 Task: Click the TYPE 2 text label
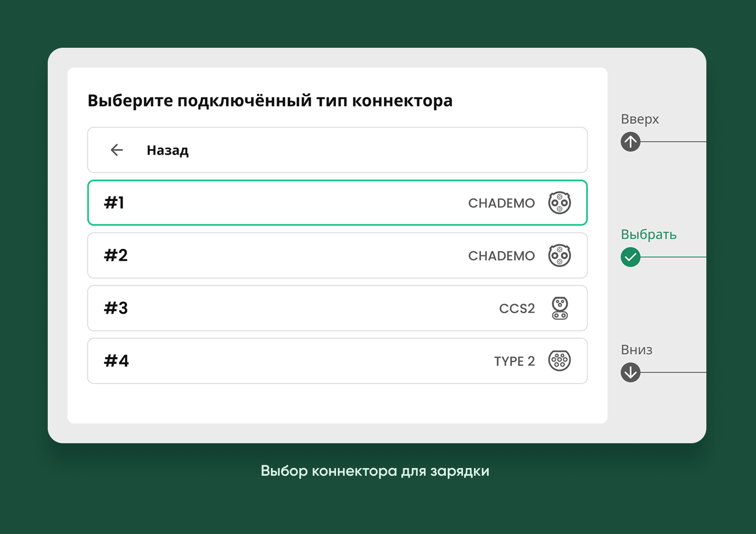click(514, 361)
